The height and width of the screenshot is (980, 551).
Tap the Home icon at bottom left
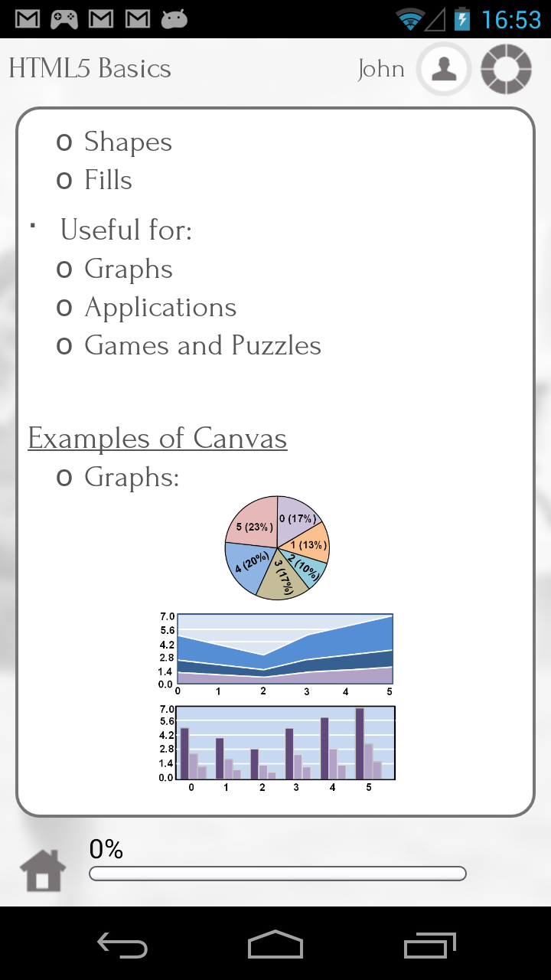pos(43,869)
